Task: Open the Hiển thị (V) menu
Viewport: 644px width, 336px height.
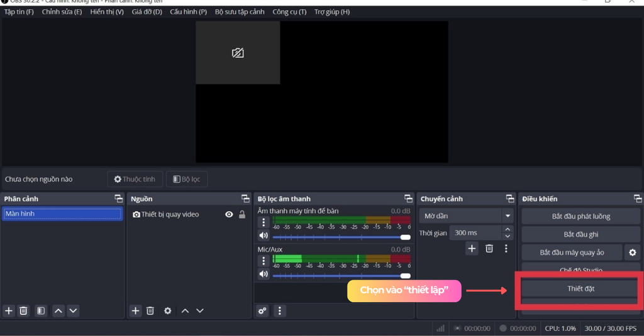Action: pyautogui.click(x=107, y=12)
